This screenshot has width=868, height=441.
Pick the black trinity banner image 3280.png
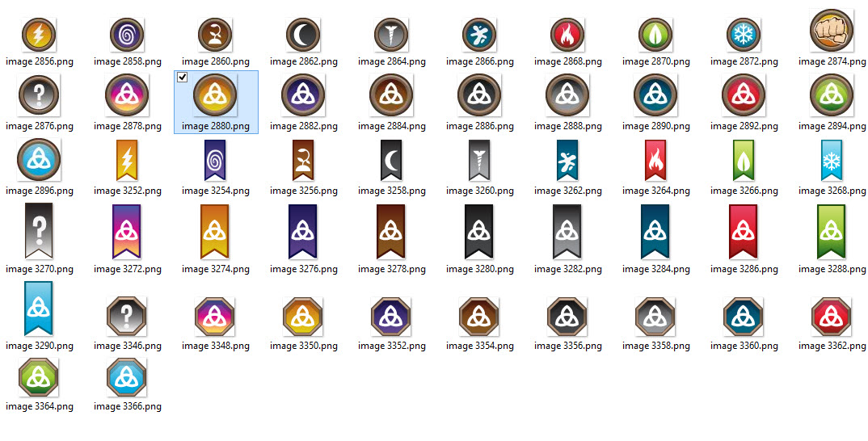coord(478,231)
